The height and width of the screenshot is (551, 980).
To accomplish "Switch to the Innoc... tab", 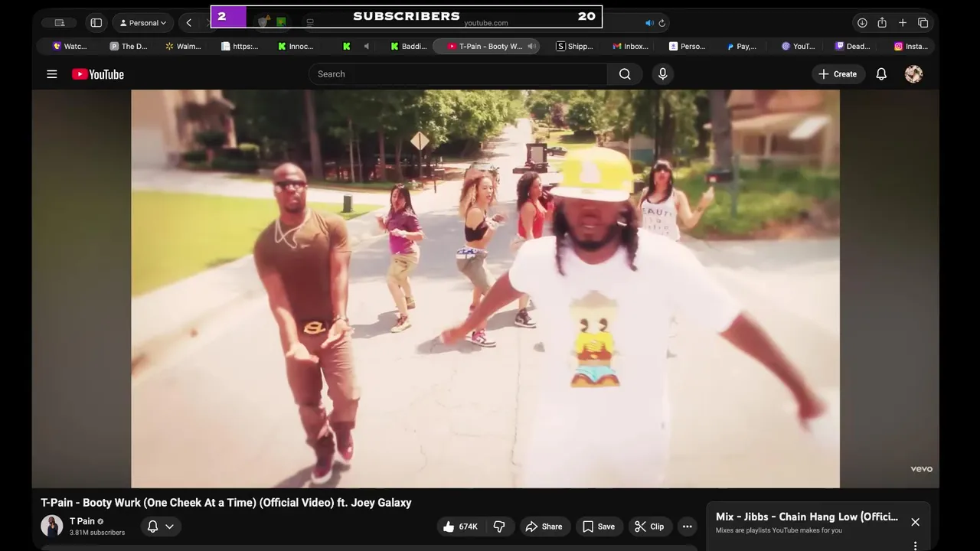I will click(x=296, y=46).
